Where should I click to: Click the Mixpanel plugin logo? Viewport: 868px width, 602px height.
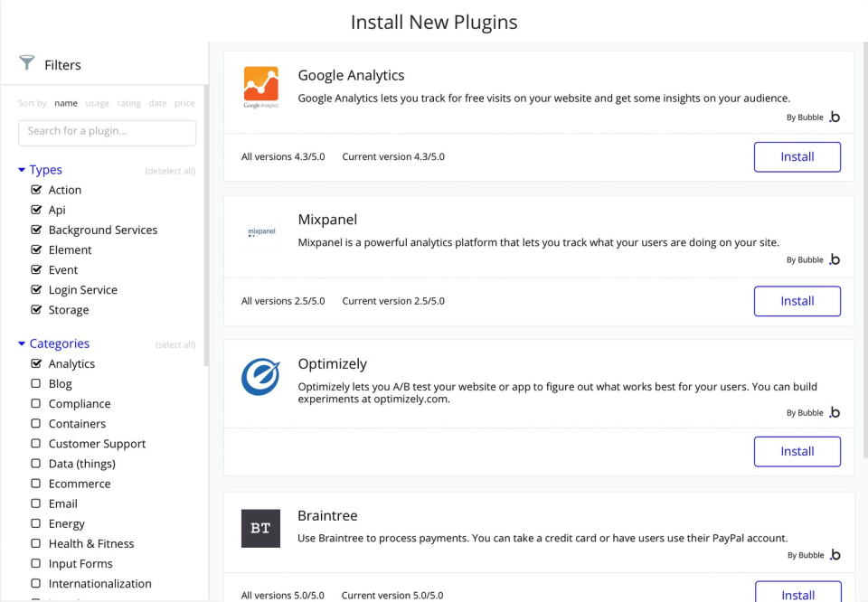[x=260, y=232]
